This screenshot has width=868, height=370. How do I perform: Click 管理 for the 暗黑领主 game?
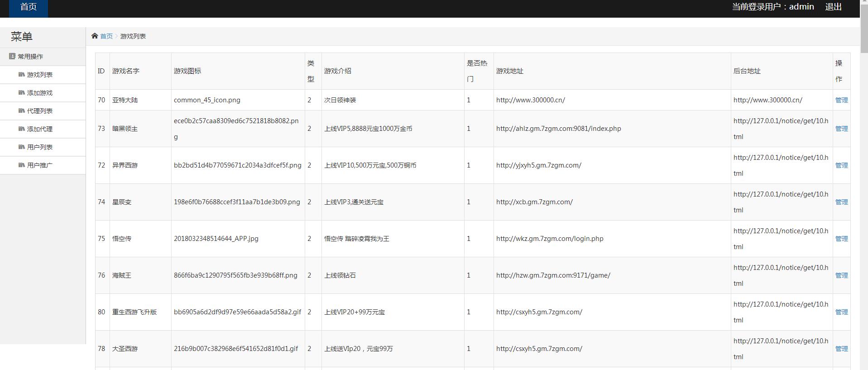point(841,129)
